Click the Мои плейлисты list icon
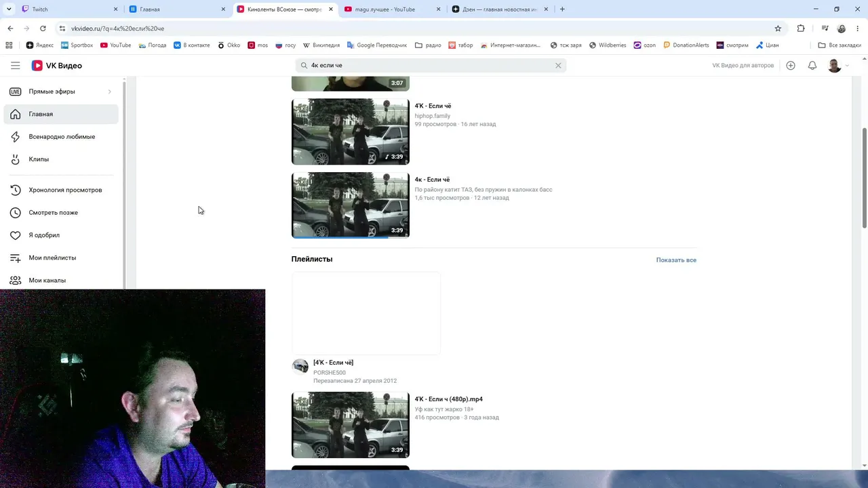Viewport: 868px width, 488px height. point(16,258)
